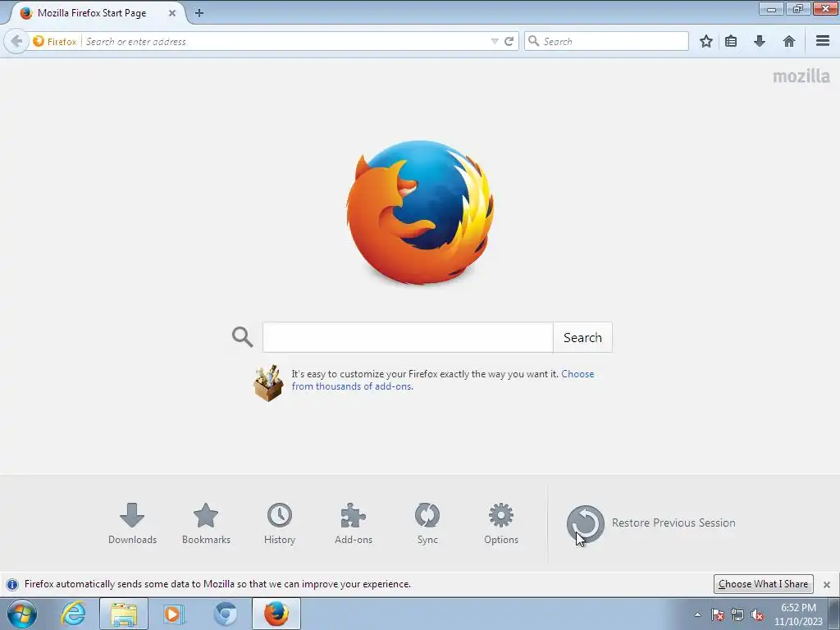Select the Mozilla Firefox Start Page tab
The height and width of the screenshot is (630, 840).
[x=92, y=13]
